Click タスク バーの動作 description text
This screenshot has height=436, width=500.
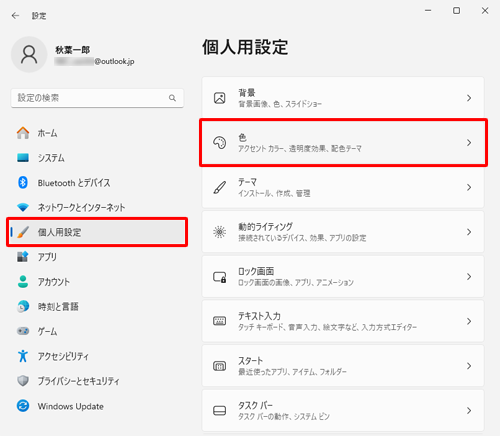tap(284, 417)
